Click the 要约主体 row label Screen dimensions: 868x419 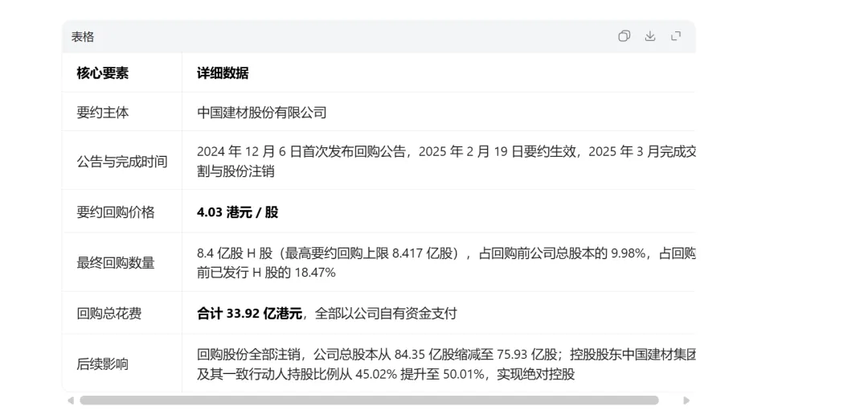pyautogui.click(x=102, y=113)
